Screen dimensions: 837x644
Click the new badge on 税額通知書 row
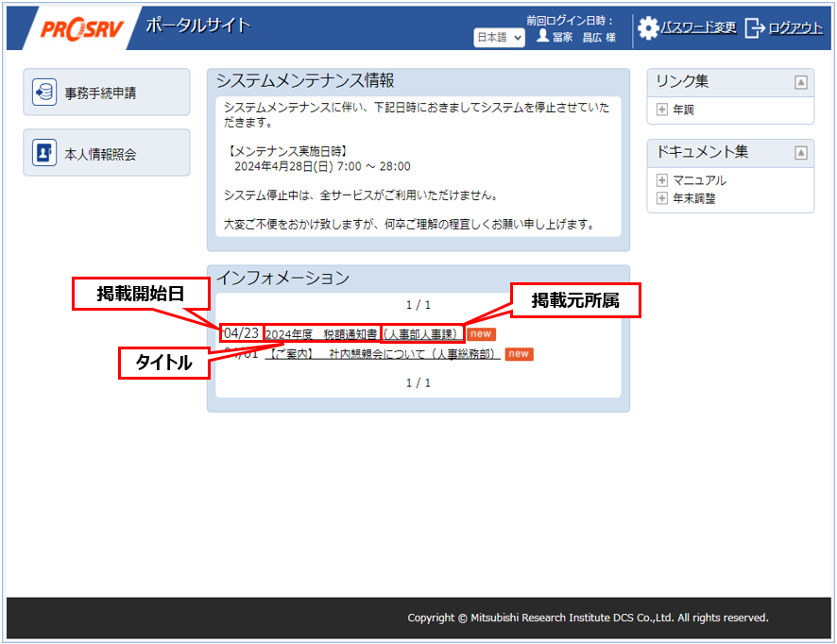(481, 334)
